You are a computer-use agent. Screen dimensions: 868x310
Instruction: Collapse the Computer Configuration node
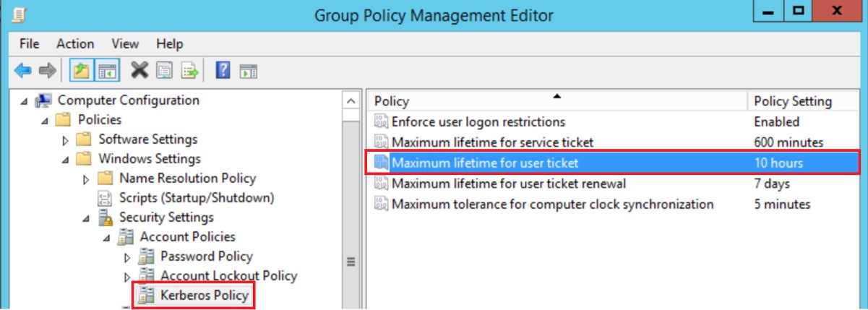point(25,101)
